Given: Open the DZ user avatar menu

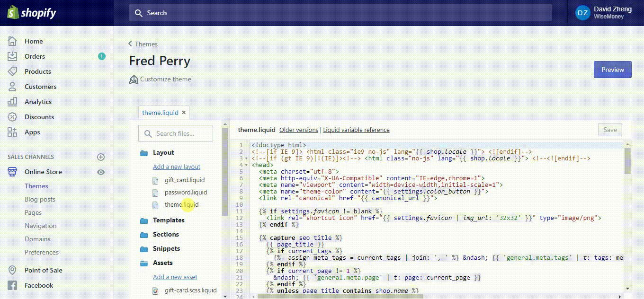Looking at the screenshot, I should [582, 13].
